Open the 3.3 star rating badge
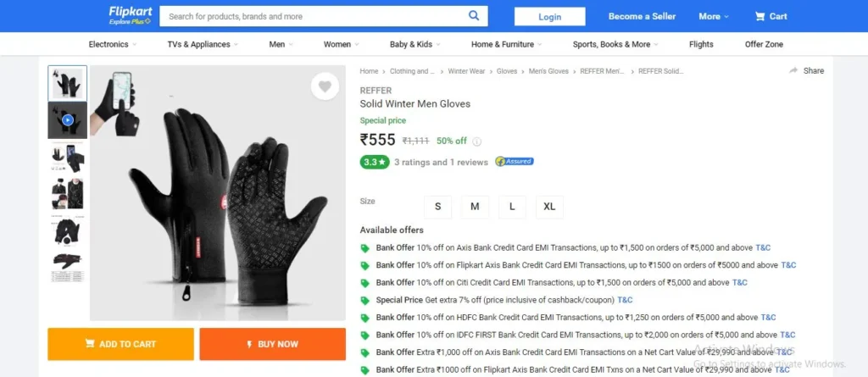Screen dimensions: 868x377 375,162
